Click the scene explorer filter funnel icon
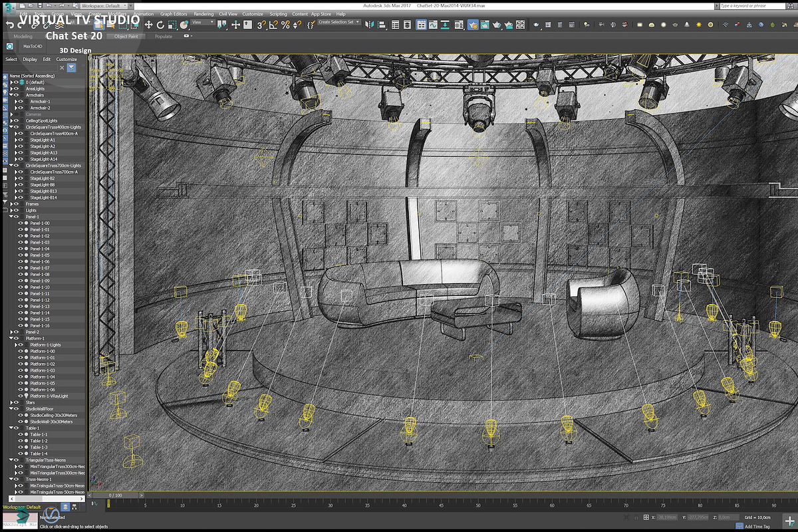The height and width of the screenshot is (532, 798). point(71,68)
